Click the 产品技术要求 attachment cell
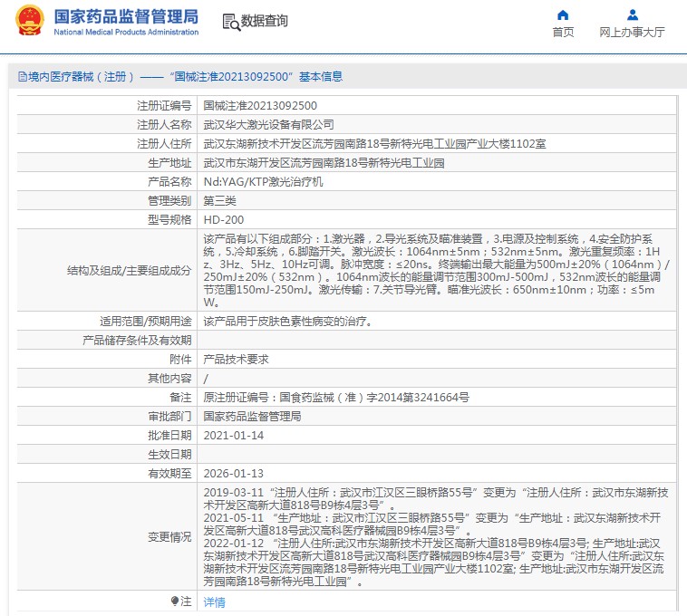The image size is (687, 616). 236,359
